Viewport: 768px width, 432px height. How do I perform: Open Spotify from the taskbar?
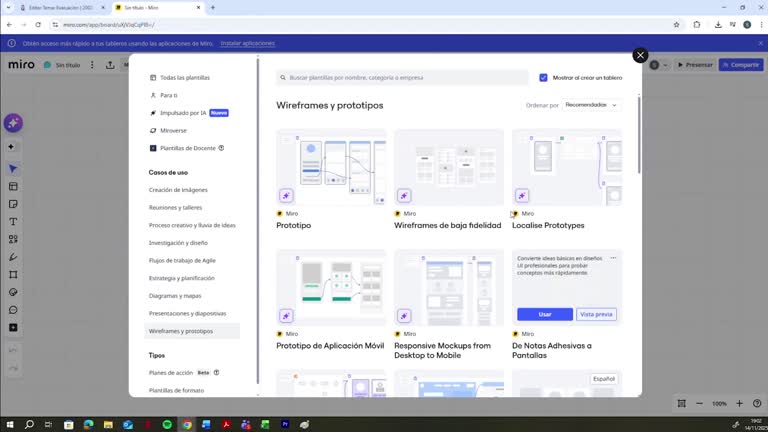coord(167,425)
